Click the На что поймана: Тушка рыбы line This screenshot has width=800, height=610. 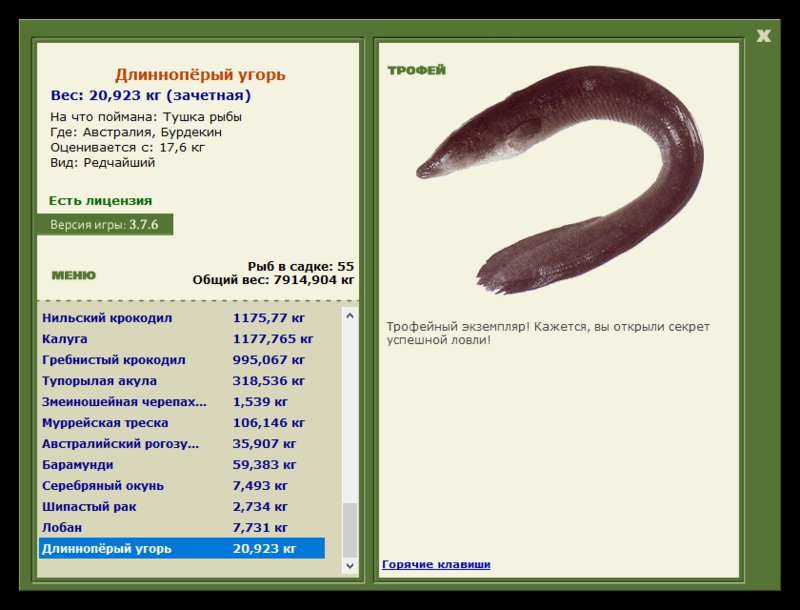tap(146, 117)
